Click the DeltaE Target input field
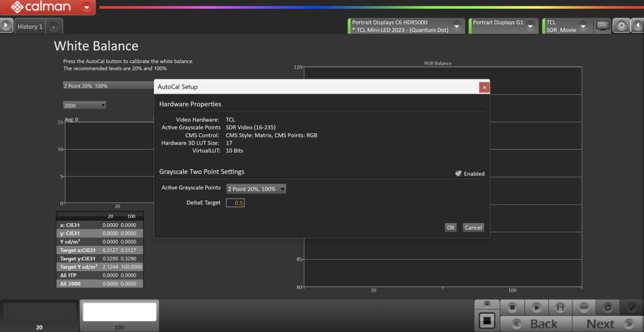Screen dimensions: 644x332 (235, 203)
